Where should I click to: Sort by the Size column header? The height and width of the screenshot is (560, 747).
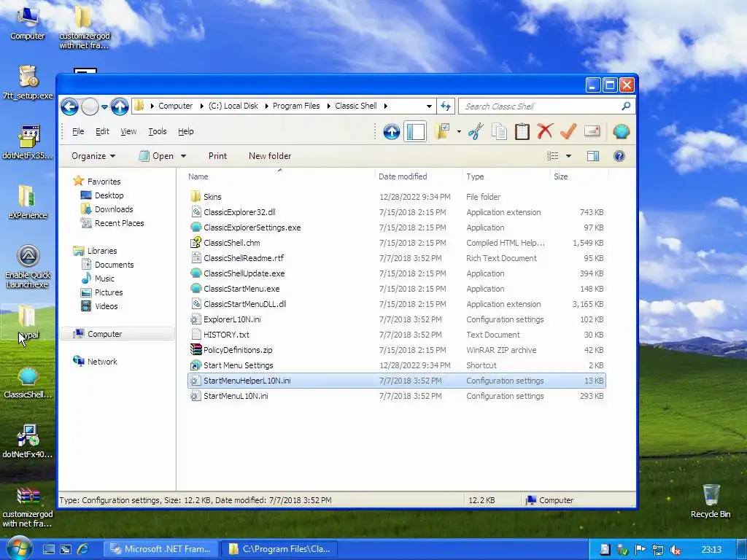click(x=561, y=176)
